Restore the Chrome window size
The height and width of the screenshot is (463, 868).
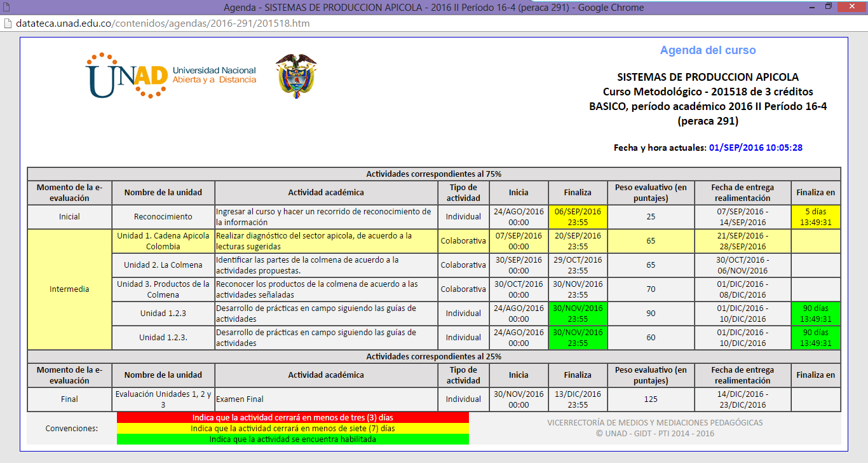point(828,7)
